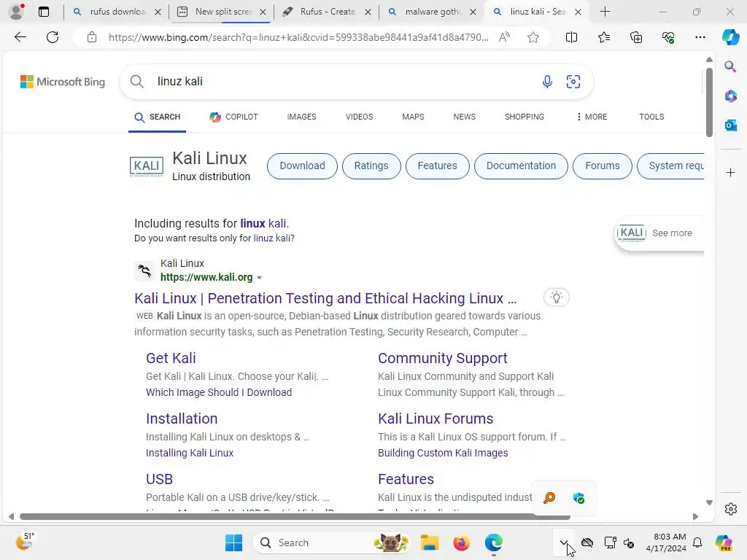Click the lightbulb insights icon beside result

point(556,297)
